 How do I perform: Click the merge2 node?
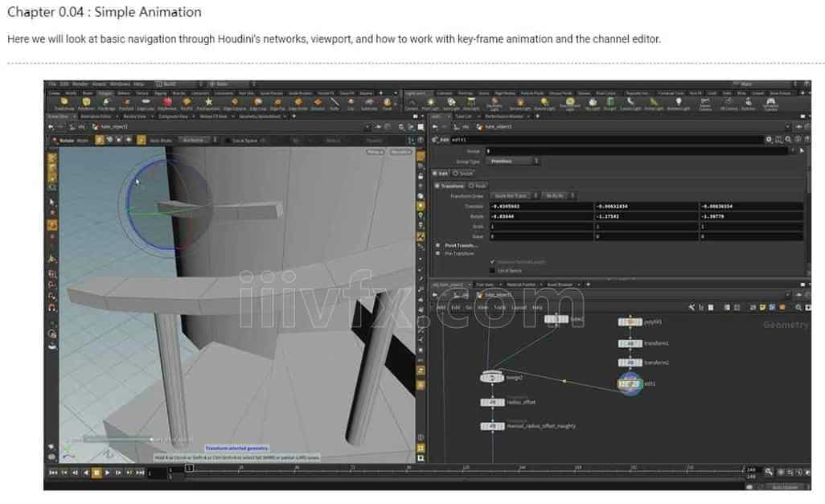491,377
